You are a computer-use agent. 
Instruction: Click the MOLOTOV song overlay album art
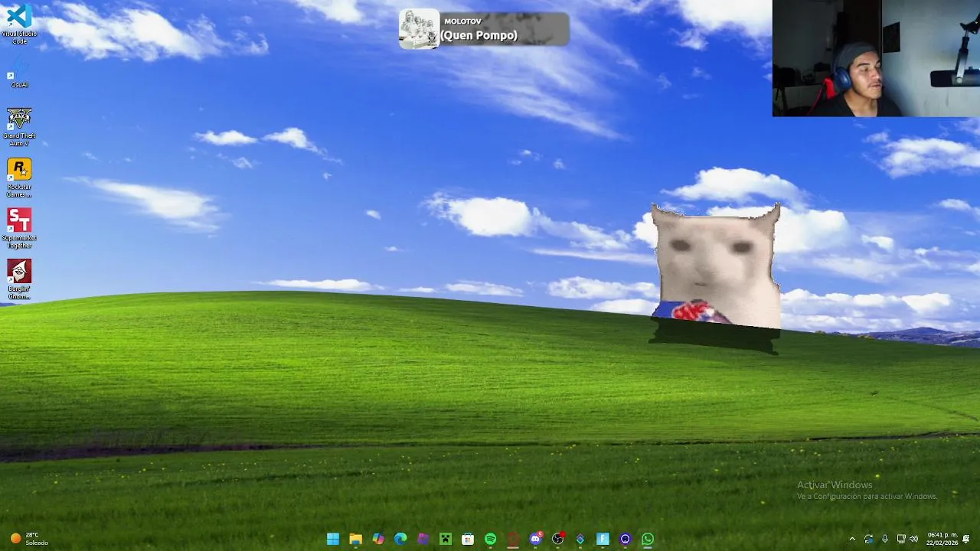pyautogui.click(x=419, y=29)
